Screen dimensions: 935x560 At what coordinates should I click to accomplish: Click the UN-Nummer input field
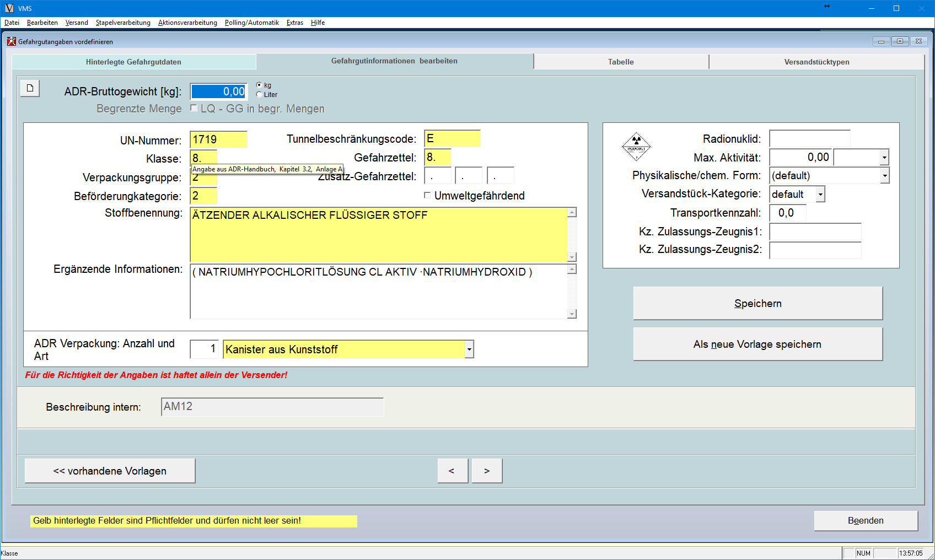[x=218, y=139]
